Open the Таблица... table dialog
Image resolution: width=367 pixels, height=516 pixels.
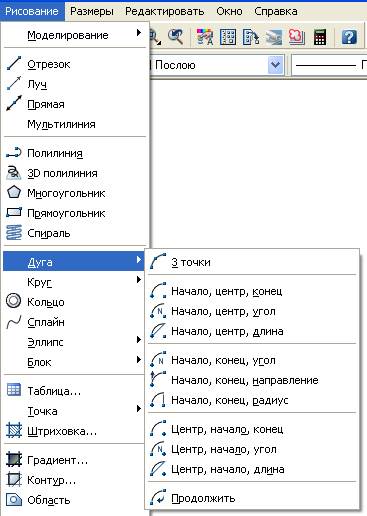pos(75,391)
